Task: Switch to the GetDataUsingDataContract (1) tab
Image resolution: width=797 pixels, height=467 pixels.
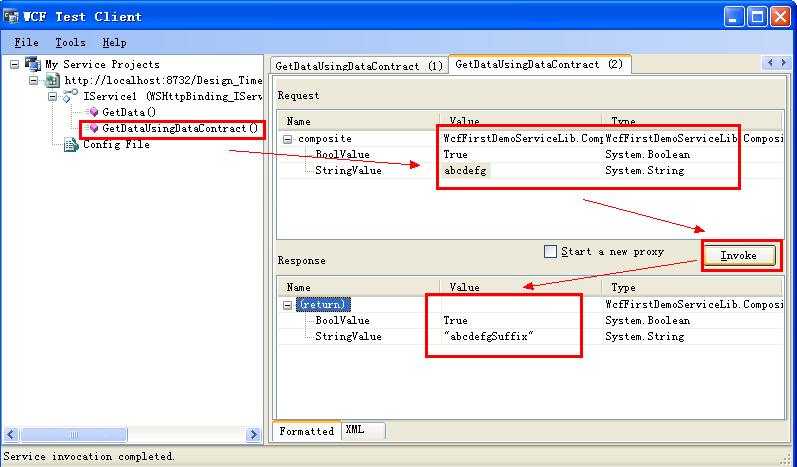Action: 357,66
